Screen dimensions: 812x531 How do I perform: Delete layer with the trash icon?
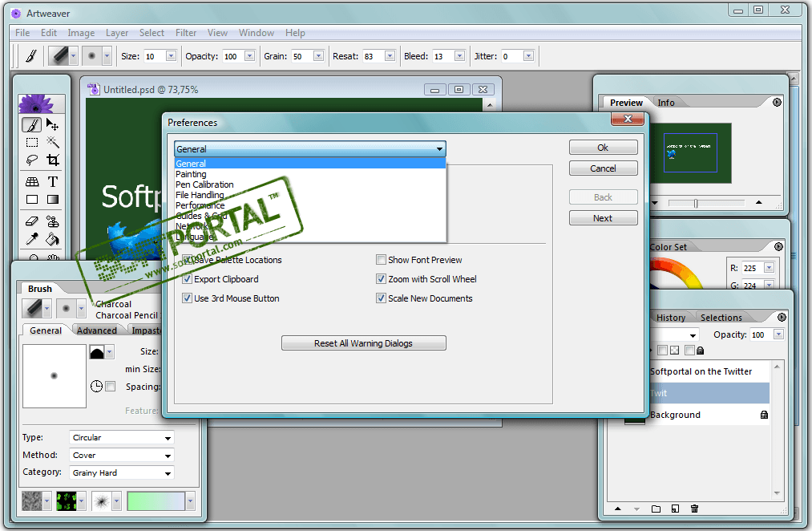pos(694,509)
